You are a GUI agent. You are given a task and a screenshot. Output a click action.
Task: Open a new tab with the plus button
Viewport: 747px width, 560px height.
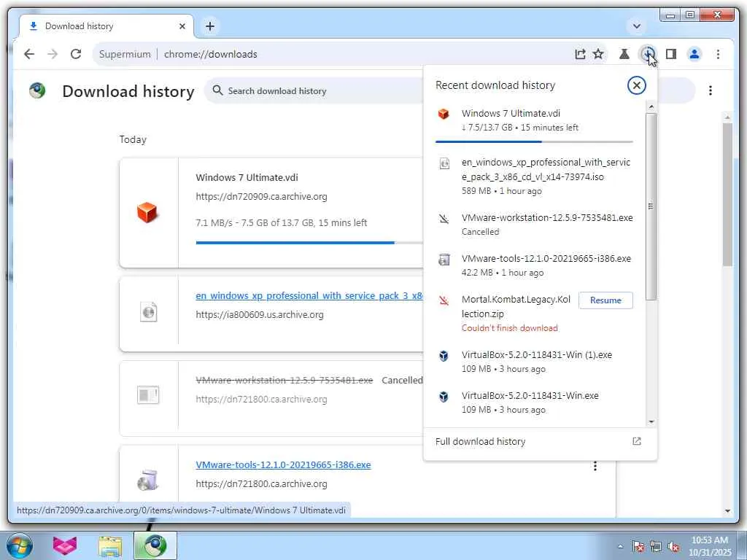(x=209, y=26)
